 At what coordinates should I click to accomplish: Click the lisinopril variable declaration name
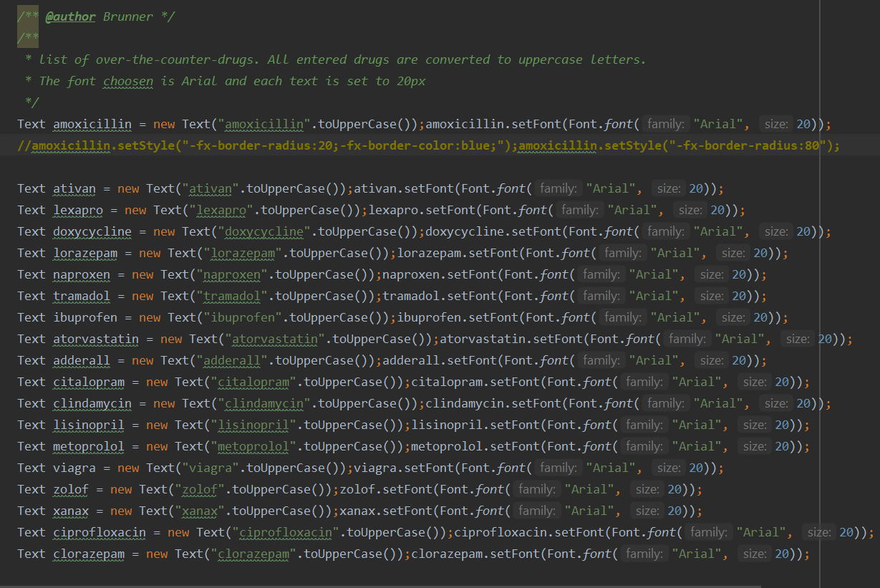(x=89, y=425)
